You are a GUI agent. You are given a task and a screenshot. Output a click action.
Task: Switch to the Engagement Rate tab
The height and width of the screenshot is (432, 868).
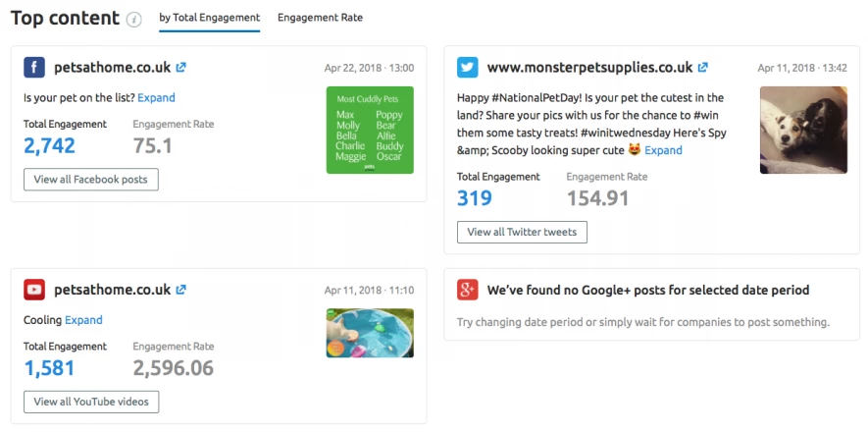coord(320,18)
